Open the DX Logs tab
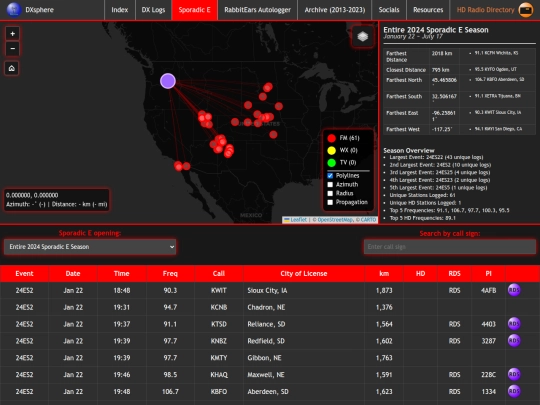Viewport: 540px width, 405px height. (x=153, y=10)
